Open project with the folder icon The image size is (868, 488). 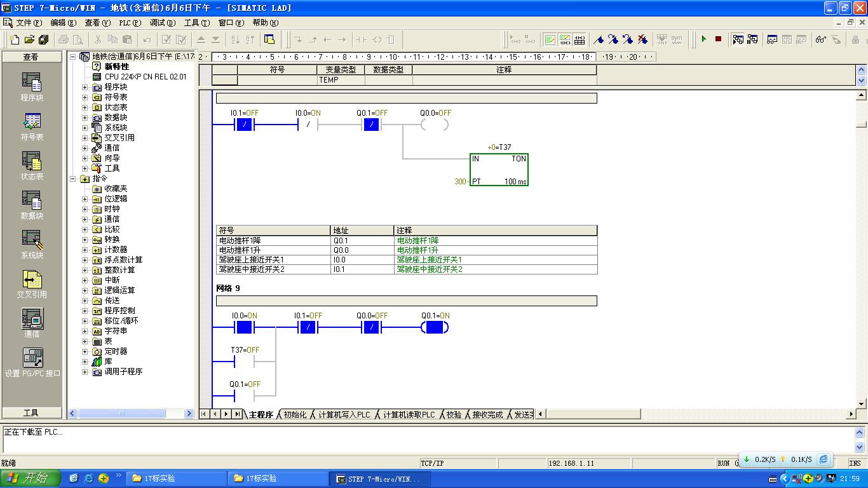tap(29, 39)
